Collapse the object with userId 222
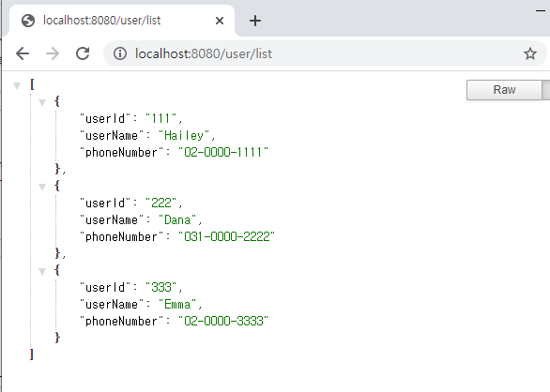This screenshot has height=392, width=550. click(x=42, y=187)
